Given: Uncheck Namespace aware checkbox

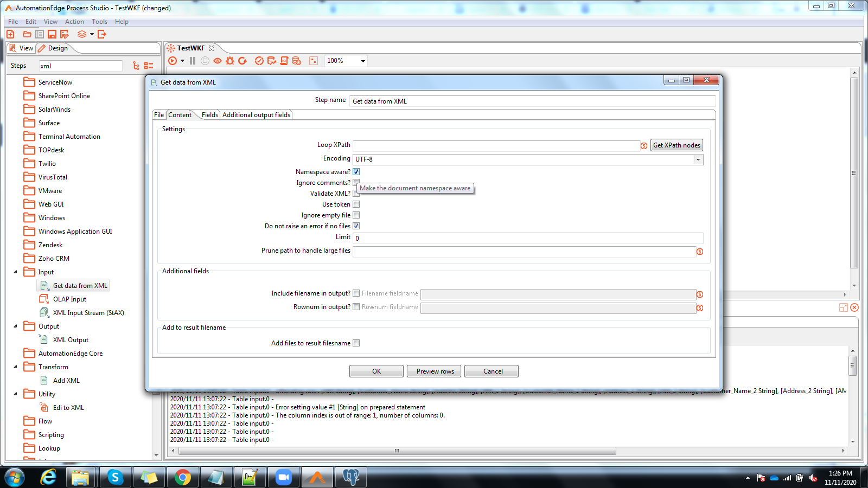Looking at the screenshot, I should pos(356,172).
